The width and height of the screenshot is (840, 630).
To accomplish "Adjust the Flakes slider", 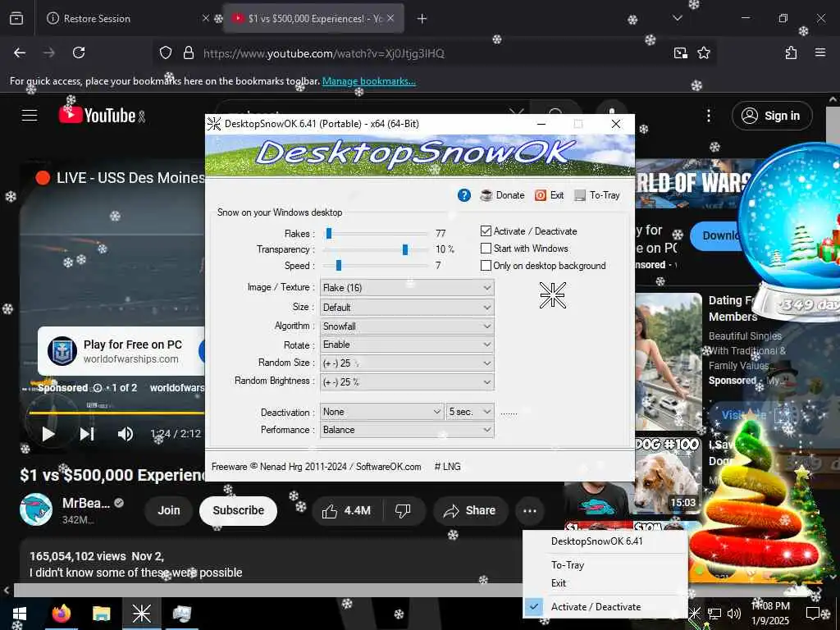I will tap(329, 233).
